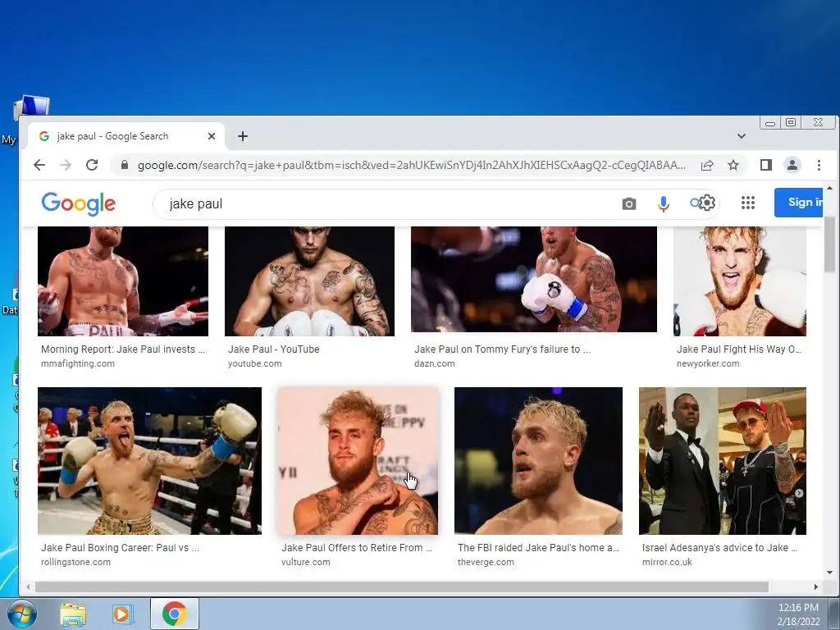Screen dimensions: 840x630
Task: Click the dazn.com source text
Action: tap(435, 363)
